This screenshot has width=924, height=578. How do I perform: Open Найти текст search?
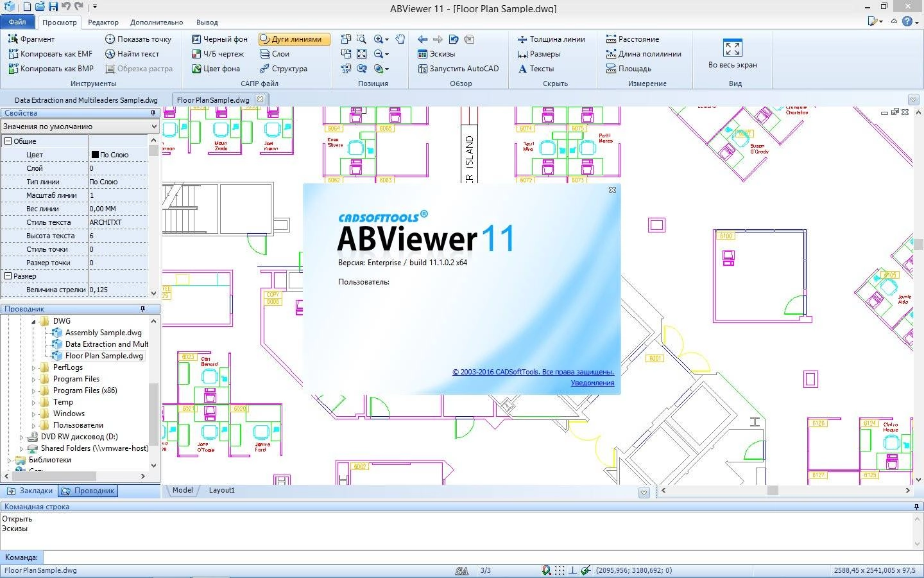[132, 54]
